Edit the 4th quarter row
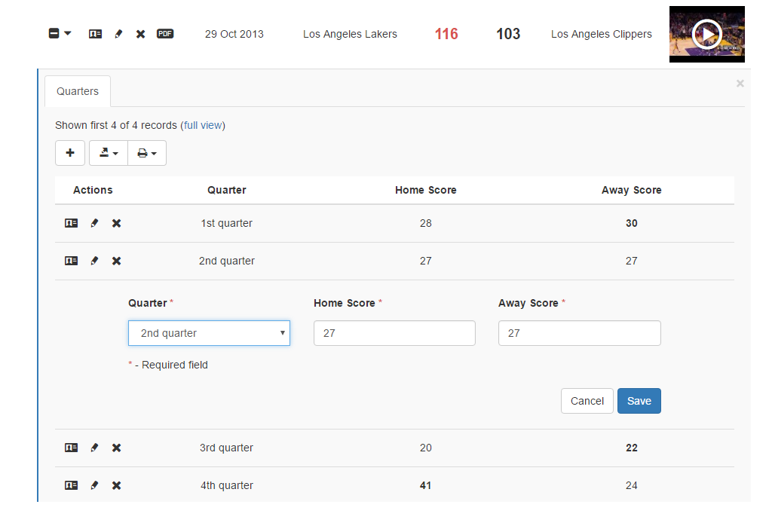The height and width of the screenshot is (532, 772). tap(94, 485)
